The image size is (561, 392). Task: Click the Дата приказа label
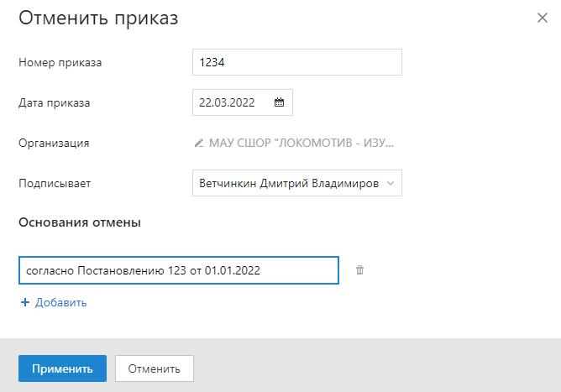pyautogui.click(x=55, y=103)
